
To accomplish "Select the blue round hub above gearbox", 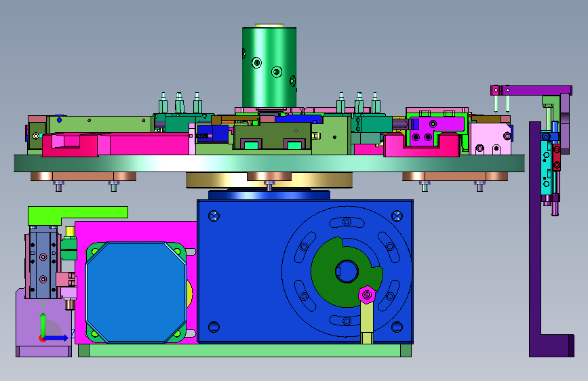I will point(269,195).
